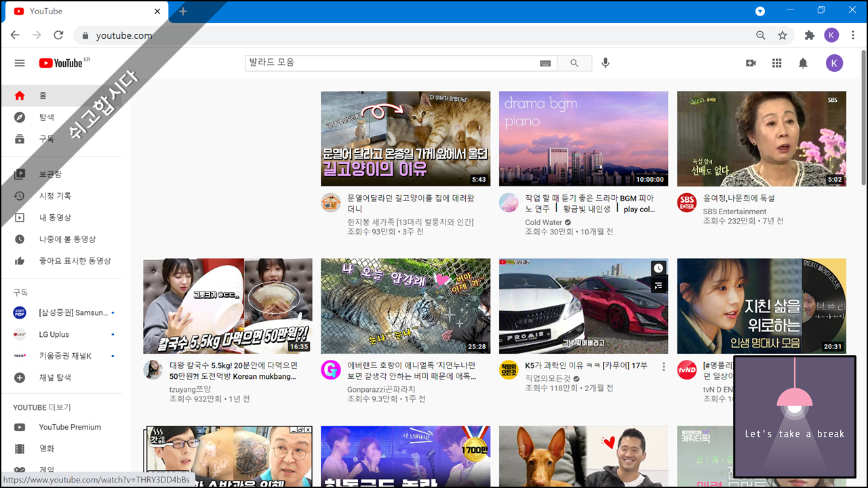Play the stray cat video thumbnail
Image resolution: width=868 pixels, height=488 pixels.
point(406,139)
